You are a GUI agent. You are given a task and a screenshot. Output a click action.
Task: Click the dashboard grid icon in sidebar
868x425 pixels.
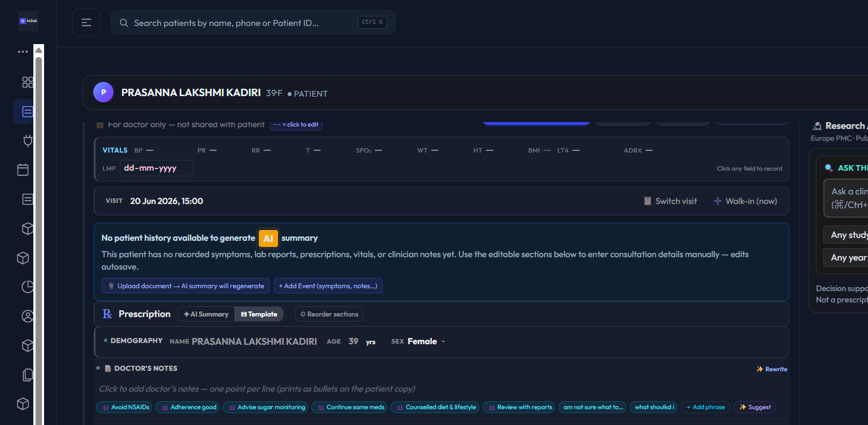[x=28, y=83]
